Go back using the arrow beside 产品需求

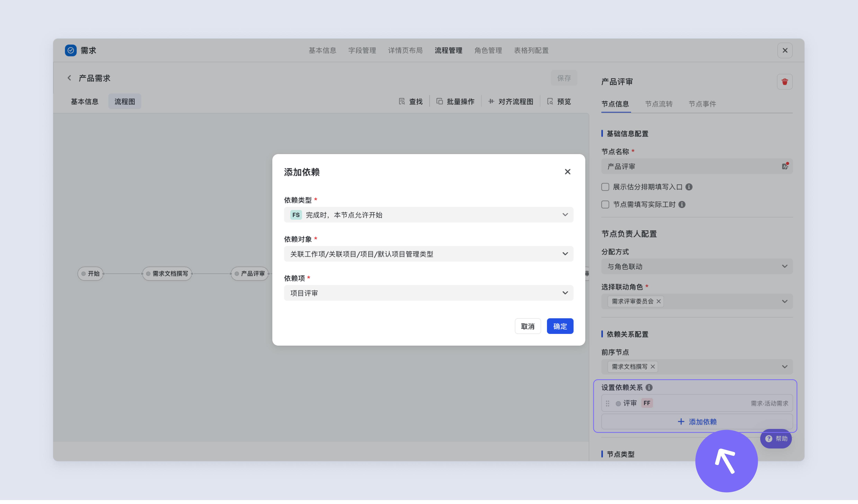click(x=69, y=78)
